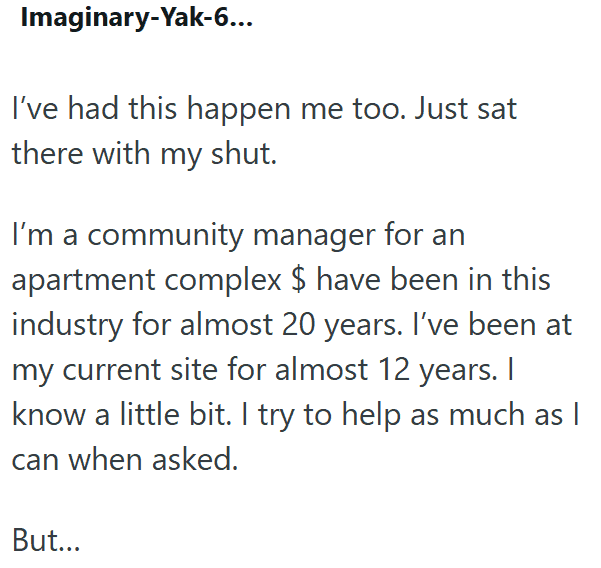Click the line "there with my shut."
601x568 pixels.
[x=143, y=153]
